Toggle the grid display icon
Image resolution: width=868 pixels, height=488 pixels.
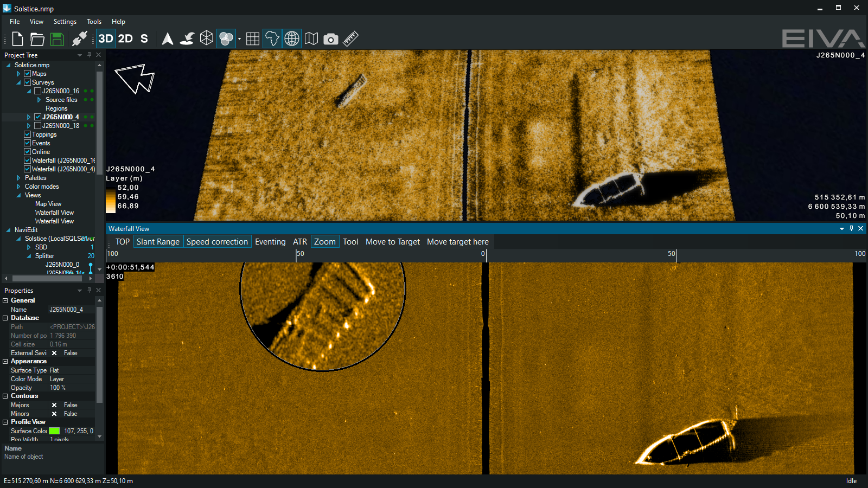click(x=252, y=38)
